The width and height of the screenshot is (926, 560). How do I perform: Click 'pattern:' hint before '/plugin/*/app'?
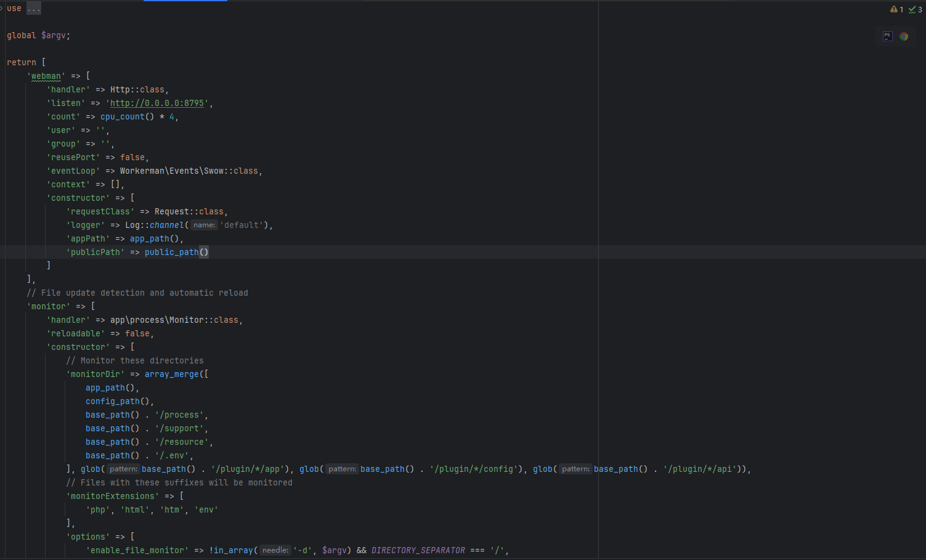tap(123, 469)
